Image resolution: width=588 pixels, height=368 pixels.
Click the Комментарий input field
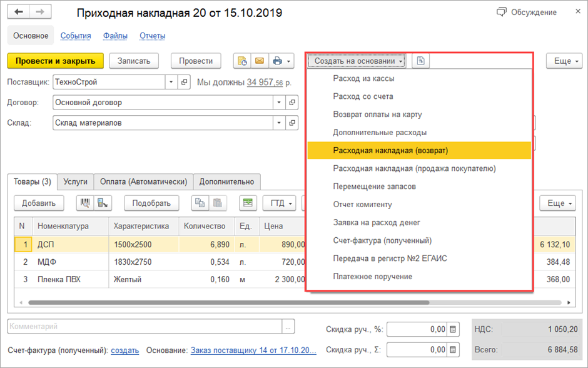(144, 326)
